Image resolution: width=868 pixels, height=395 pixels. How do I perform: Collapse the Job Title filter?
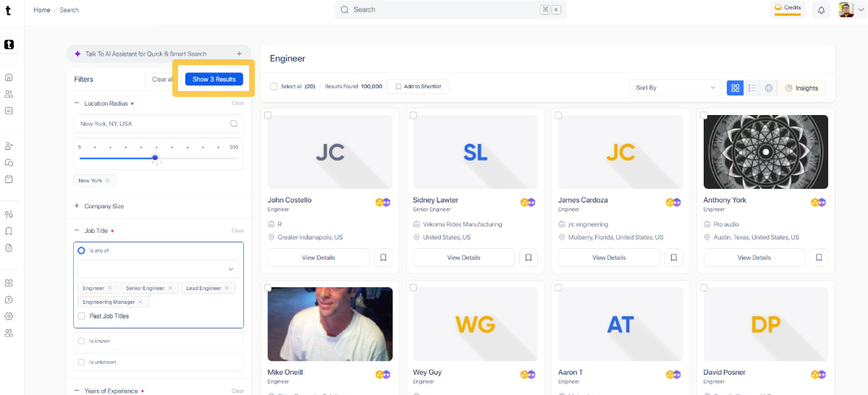click(77, 231)
